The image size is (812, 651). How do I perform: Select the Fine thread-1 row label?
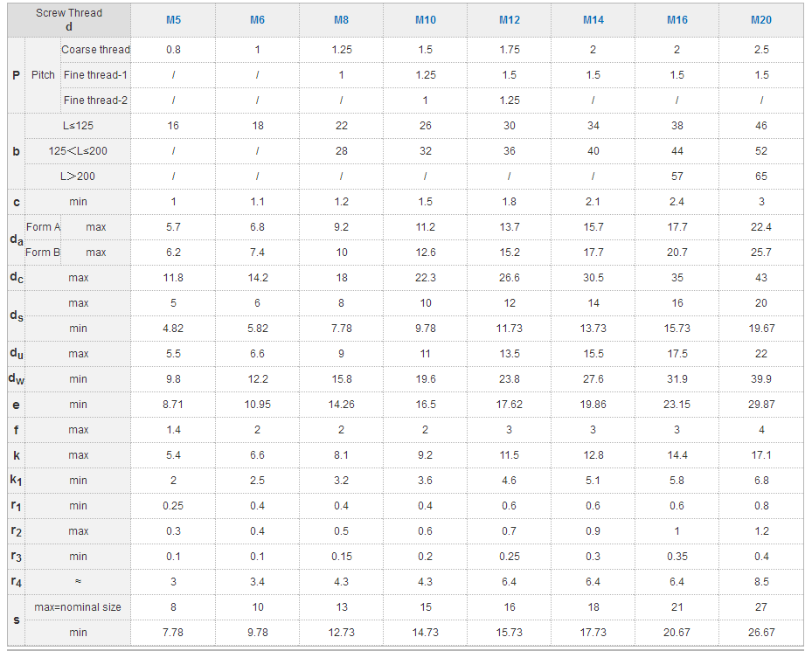coord(95,75)
